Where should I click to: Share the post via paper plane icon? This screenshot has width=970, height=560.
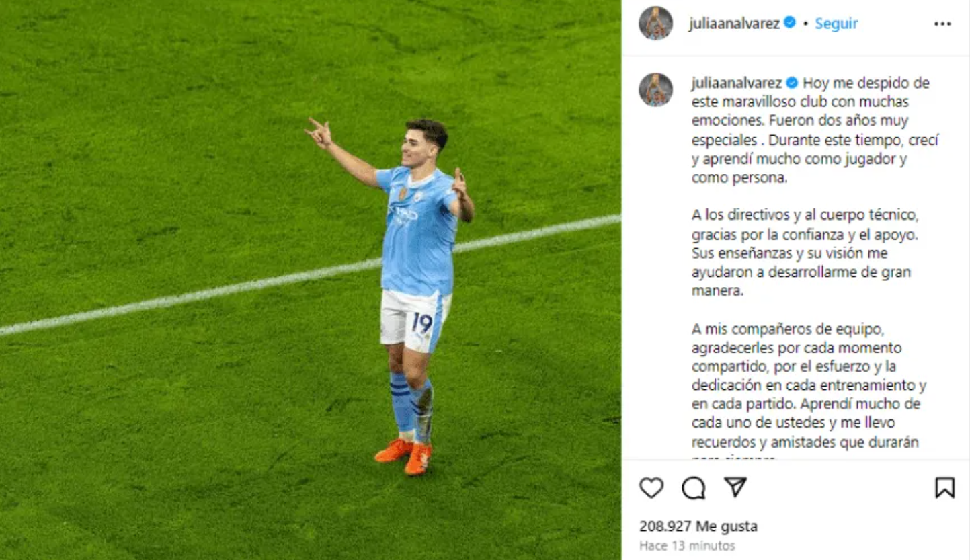(x=735, y=487)
